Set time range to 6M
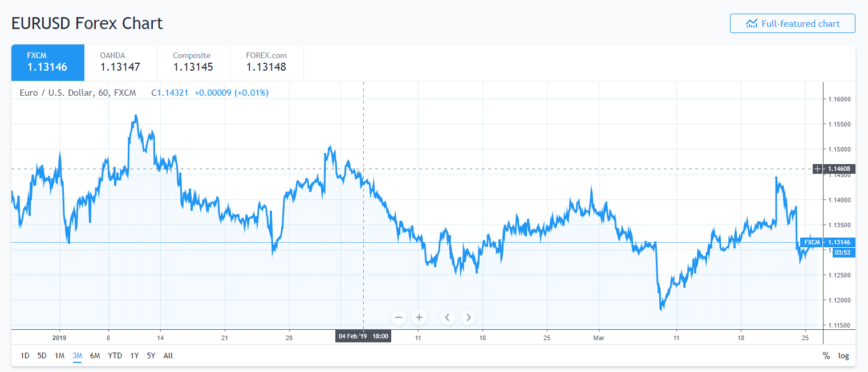The image size is (868, 372). (95, 355)
